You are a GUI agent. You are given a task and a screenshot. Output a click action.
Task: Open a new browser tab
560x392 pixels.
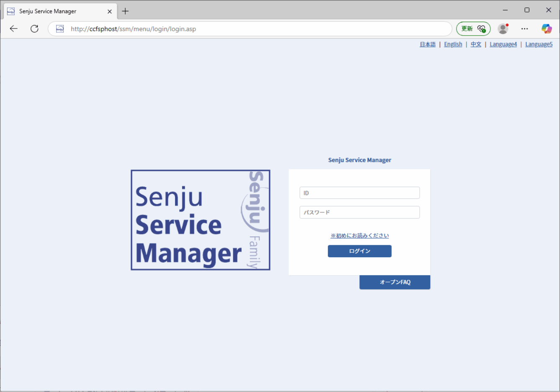tap(125, 11)
